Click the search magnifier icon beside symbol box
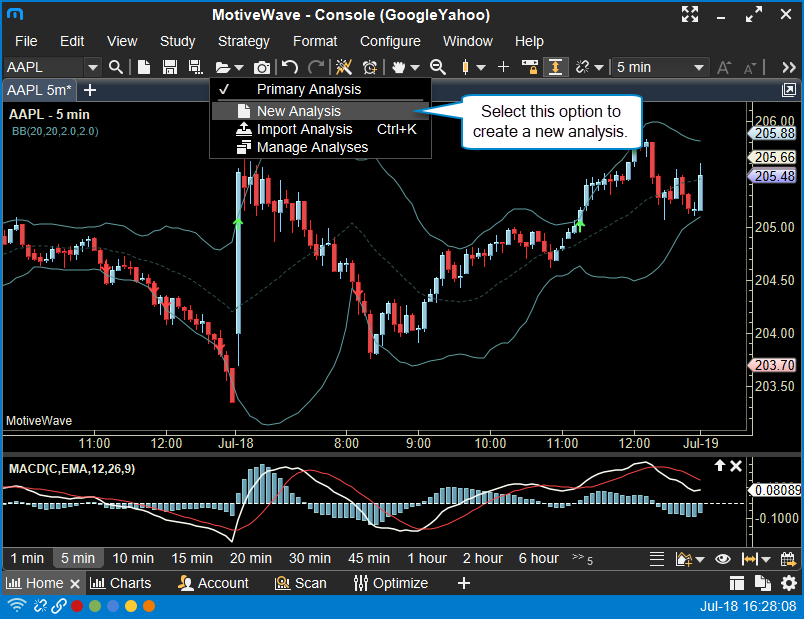This screenshot has width=804, height=619. pos(116,67)
